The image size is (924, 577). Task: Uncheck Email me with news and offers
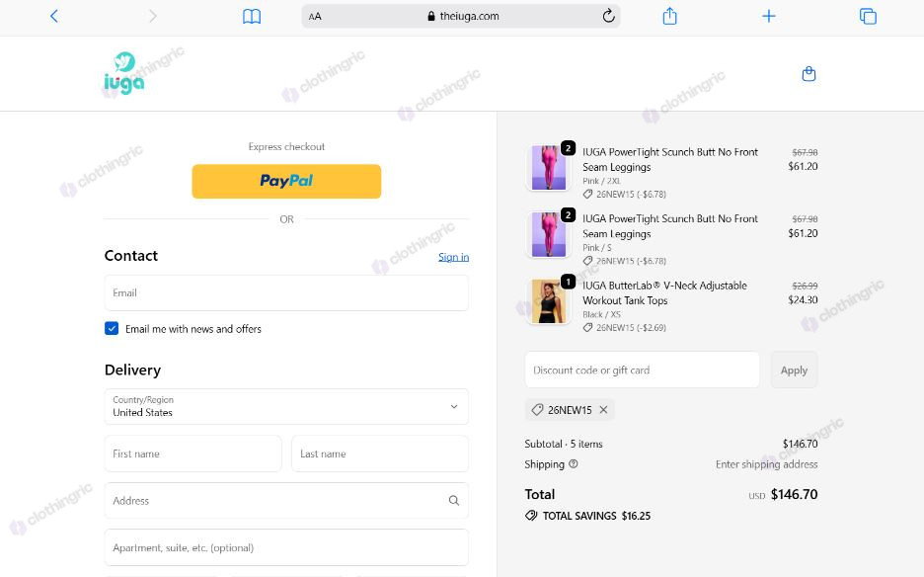pos(112,328)
